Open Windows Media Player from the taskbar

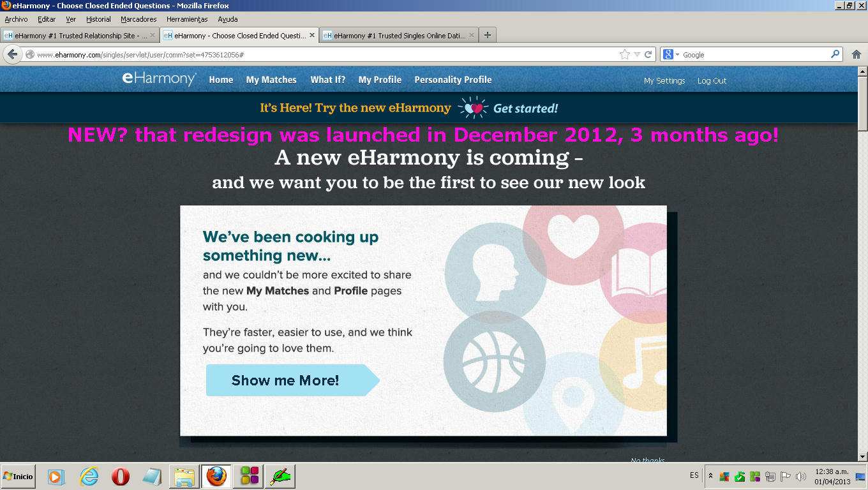pos(56,476)
